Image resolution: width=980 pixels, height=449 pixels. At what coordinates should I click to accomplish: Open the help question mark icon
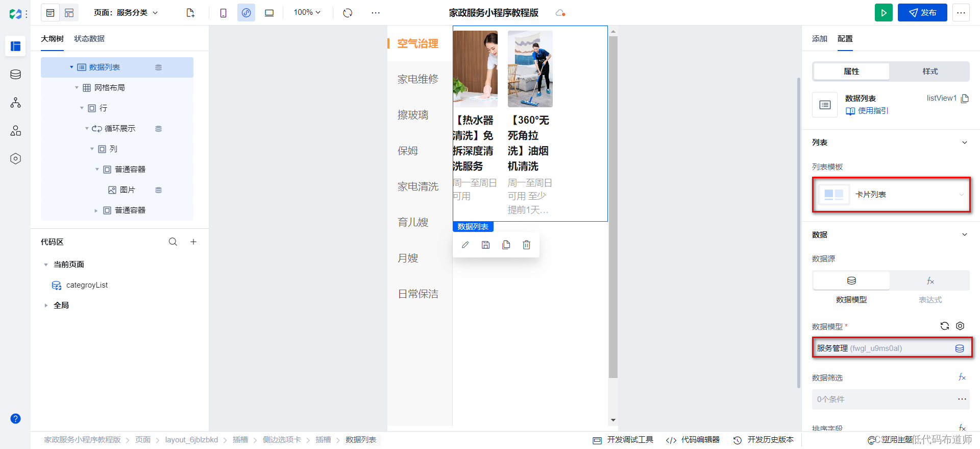tap(16, 419)
